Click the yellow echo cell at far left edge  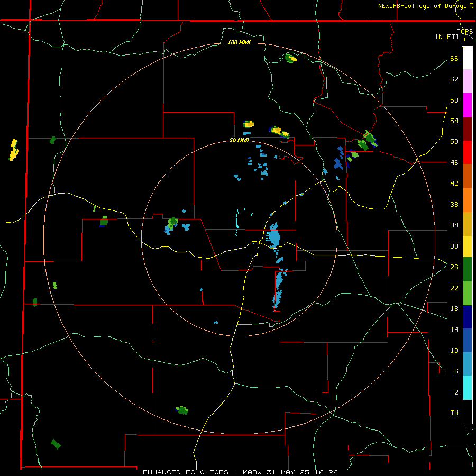tap(14, 150)
